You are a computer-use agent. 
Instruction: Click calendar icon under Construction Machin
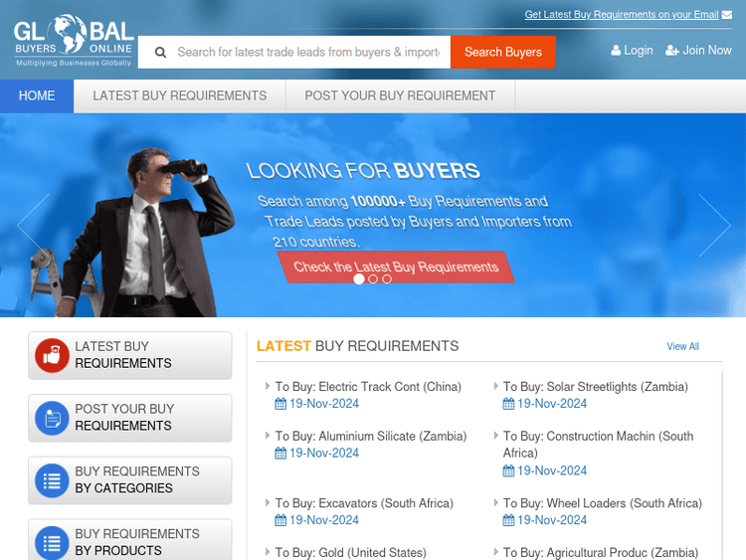[x=508, y=471]
